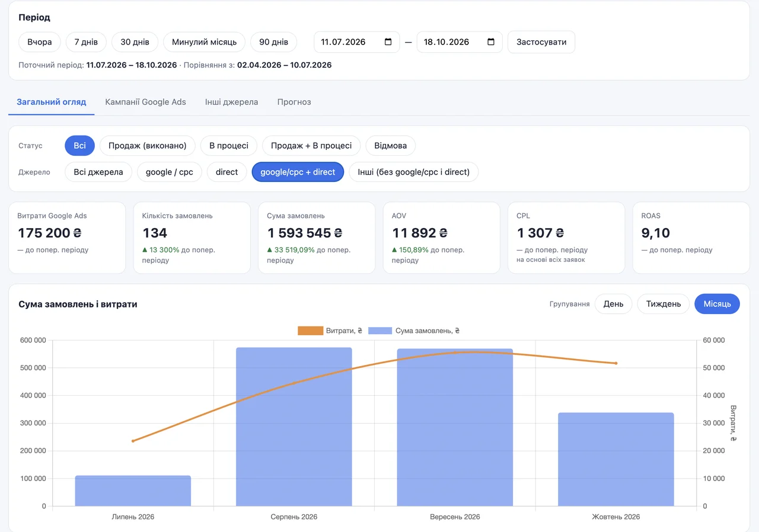The width and height of the screenshot is (759, 532).
Task: Set period to 30 днів
Action: [x=135, y=42]
